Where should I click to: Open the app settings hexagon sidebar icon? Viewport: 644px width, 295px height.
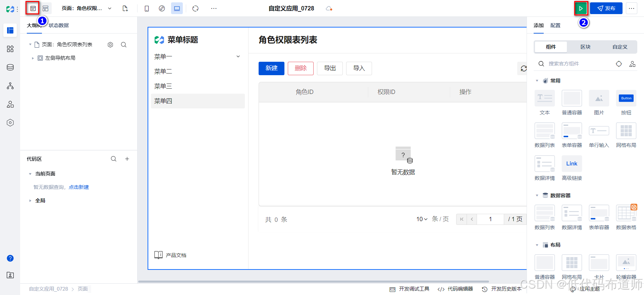pyautogui.click(x=10, y=123)
